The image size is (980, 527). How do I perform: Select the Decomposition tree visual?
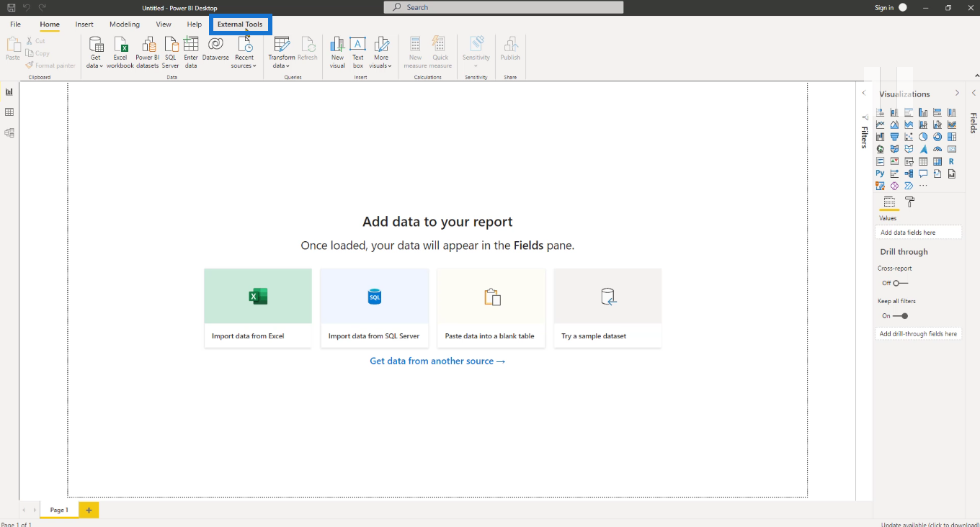click(909, 174)
